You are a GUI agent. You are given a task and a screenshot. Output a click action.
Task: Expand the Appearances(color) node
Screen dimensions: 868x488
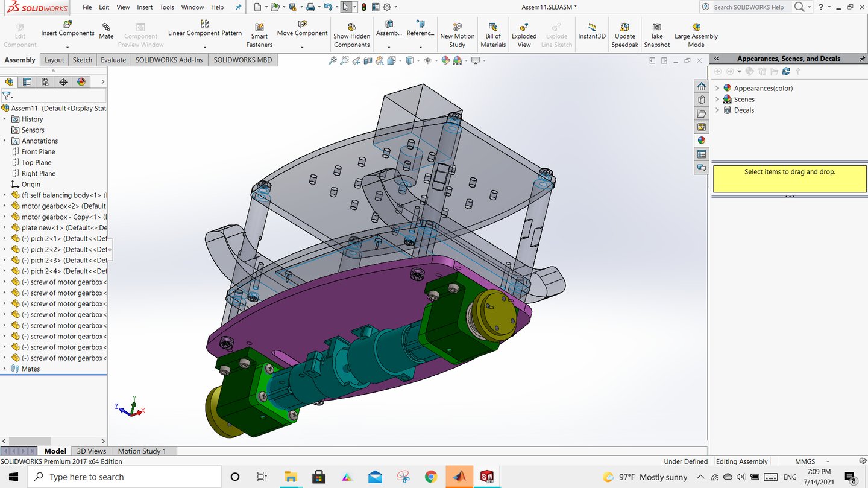point(717,89)
